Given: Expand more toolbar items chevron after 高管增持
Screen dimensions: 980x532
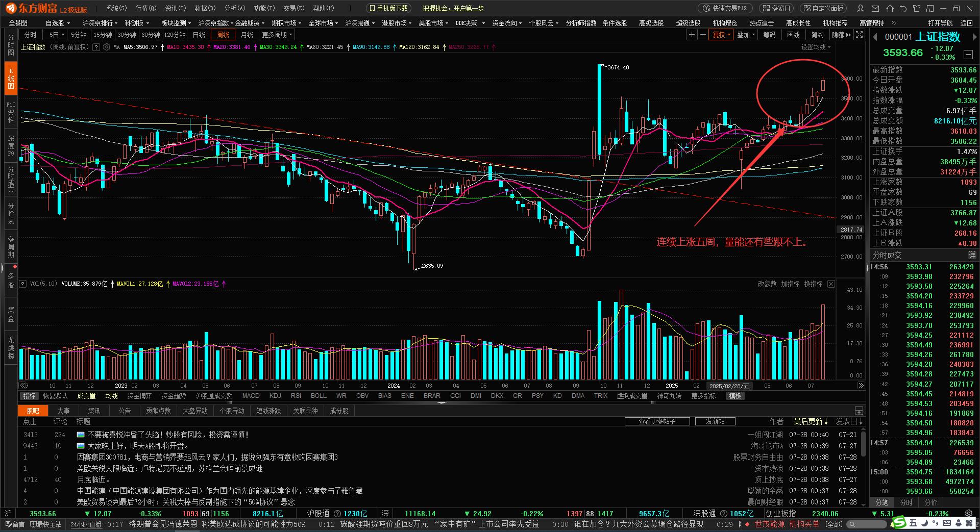Looking at the screenshot, I should [x=895, y=23].
